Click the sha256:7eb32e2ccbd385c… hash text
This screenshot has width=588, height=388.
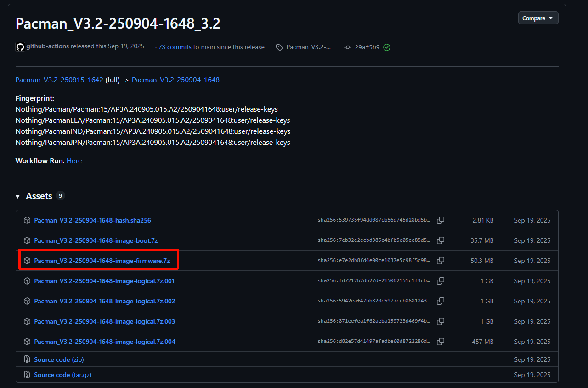point(374,240)
